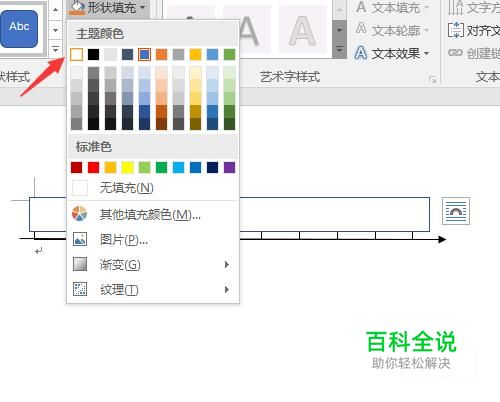Pick white theme color swatch
The image size is (500, 402).
click(x=77, y=54)
